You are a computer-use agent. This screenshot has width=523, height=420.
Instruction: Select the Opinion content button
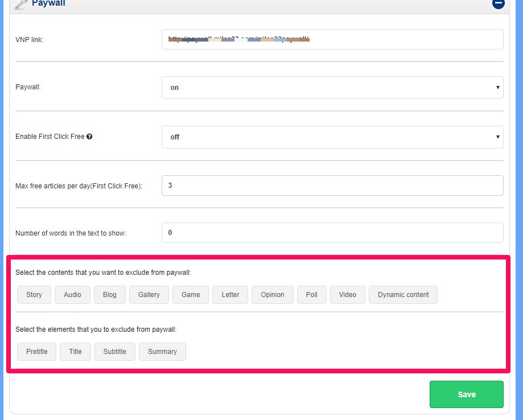coord(273,295)
